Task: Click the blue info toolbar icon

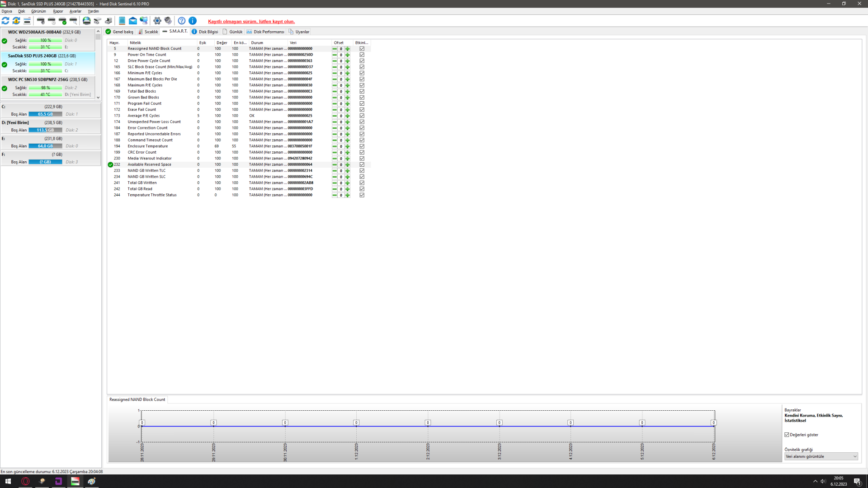Action: coord(193,21)
